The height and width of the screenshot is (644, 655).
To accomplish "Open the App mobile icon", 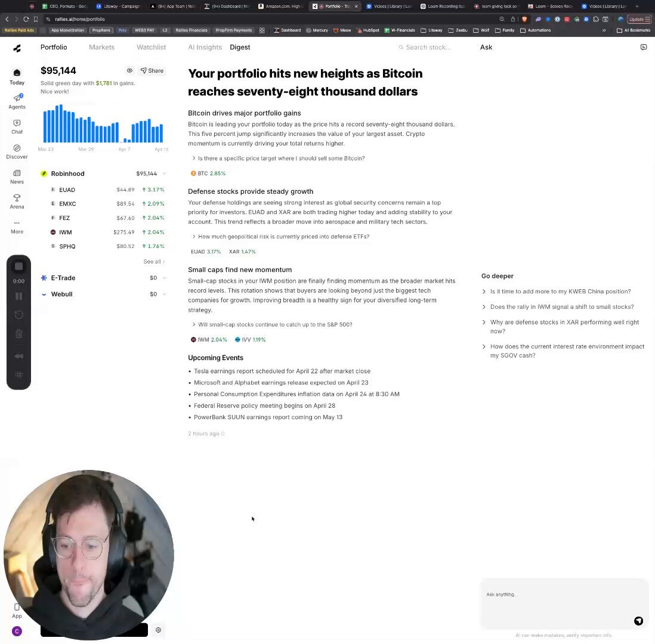I will click(x=17, y=611).
